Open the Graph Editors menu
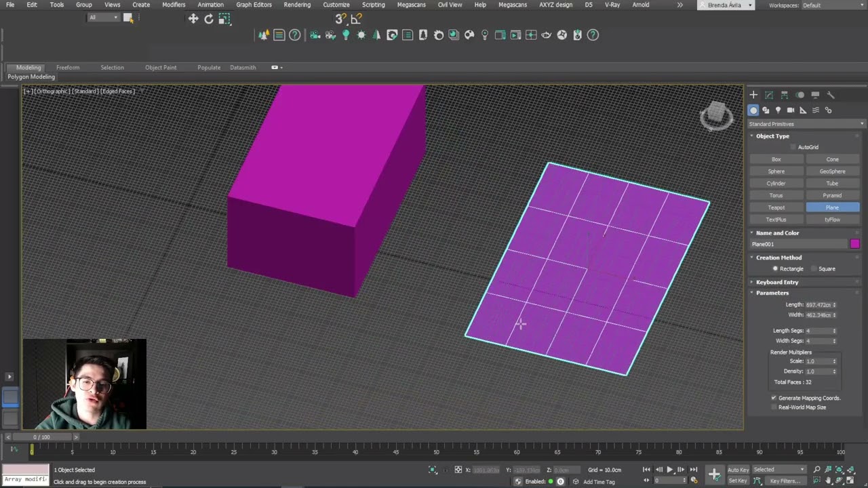 (x=254, y=5)
